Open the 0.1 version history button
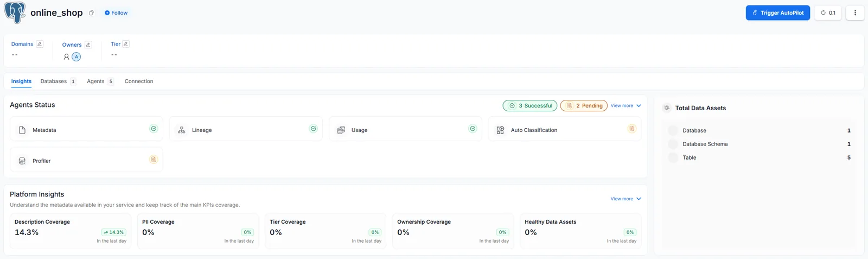 (828, 12)
